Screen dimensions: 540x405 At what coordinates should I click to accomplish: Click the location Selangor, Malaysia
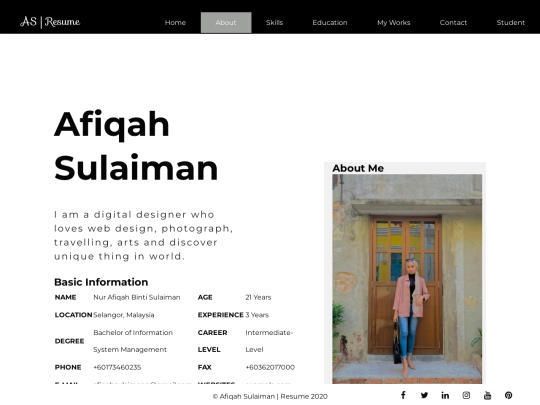(x=124, y=315)
